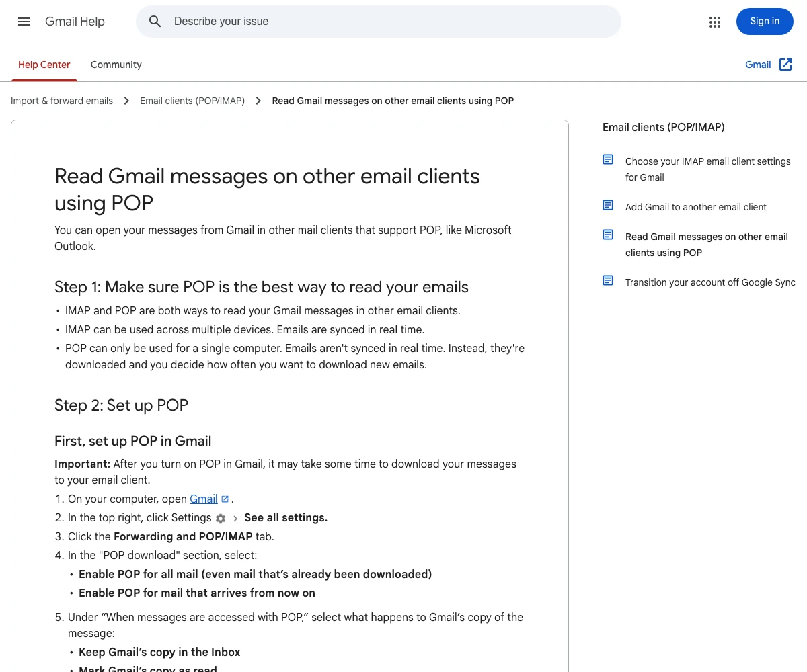The image size is (807, 672).
Task: Open Import & forward emails breadcrumb
Action: point(62,101)
